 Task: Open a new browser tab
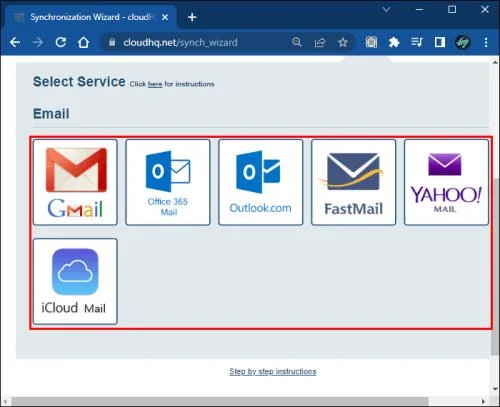[x=192, y=17]
